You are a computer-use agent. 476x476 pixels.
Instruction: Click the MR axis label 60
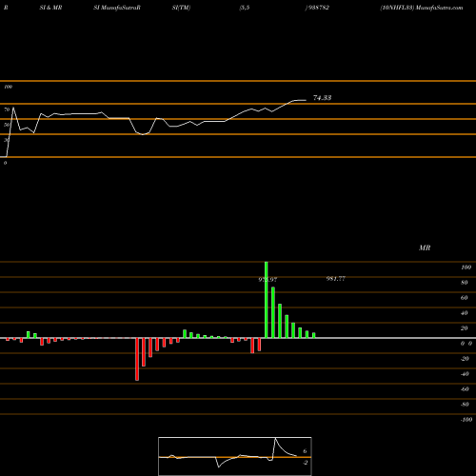pyautogui.click(x=465, y=298)
